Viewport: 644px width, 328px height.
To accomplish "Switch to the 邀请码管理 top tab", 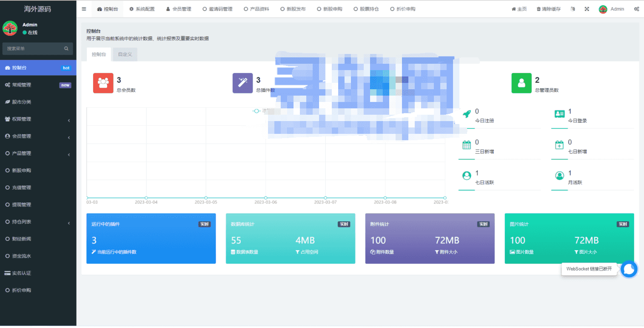I will coord(217,9).
